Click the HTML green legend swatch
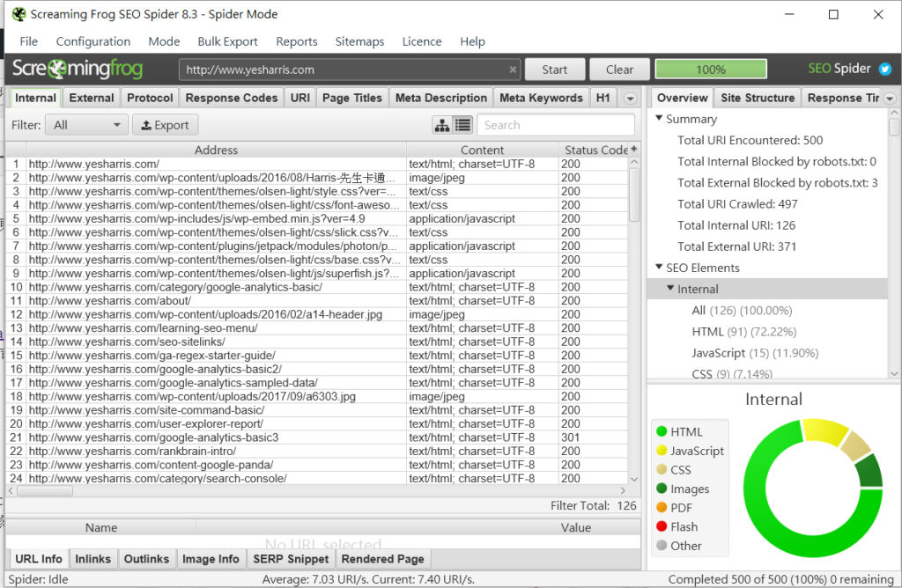Viewport: 902px width, 588px height. coord(662,431)
